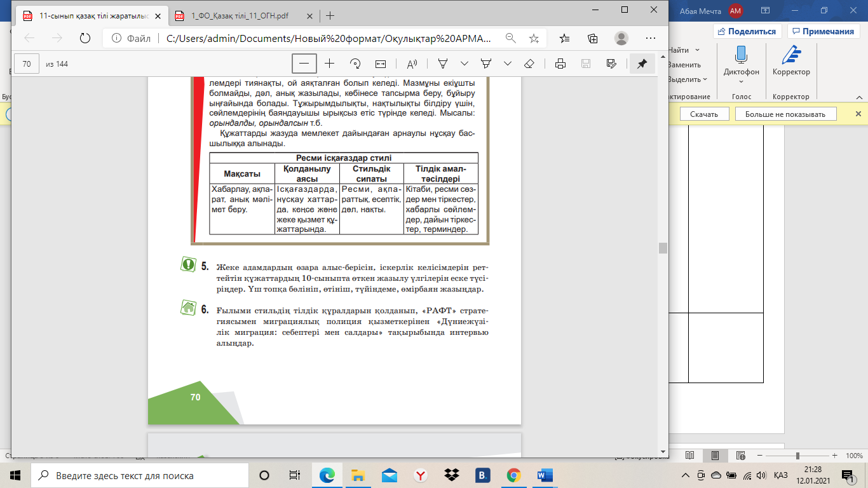This screenshot has height=488, width=868.
Task: Open the Edge profile avatar
Action: pyautogui.click(x=622, y=38)
